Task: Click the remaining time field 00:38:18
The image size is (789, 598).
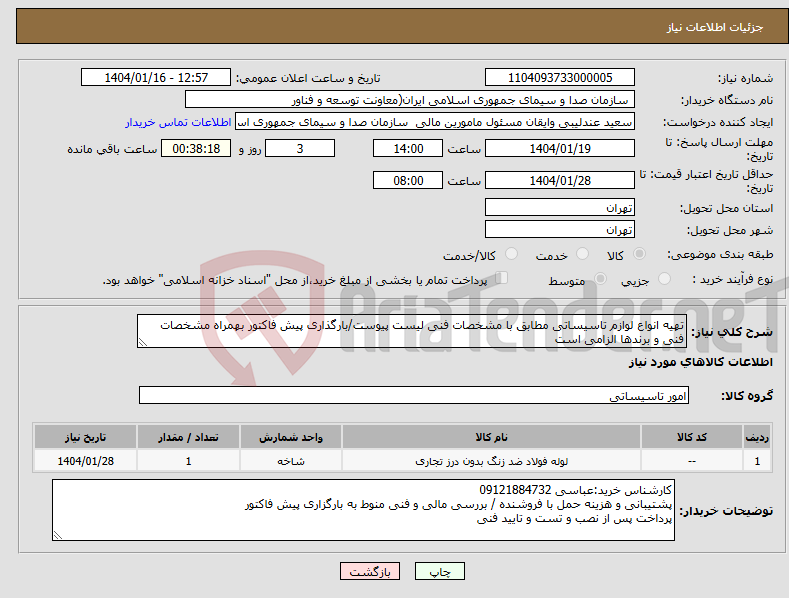Action: [196, 148]
